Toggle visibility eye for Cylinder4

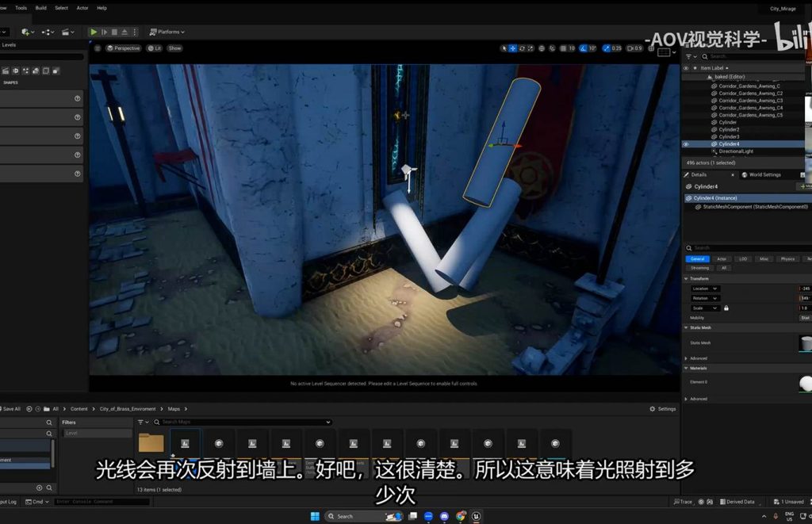686,144
